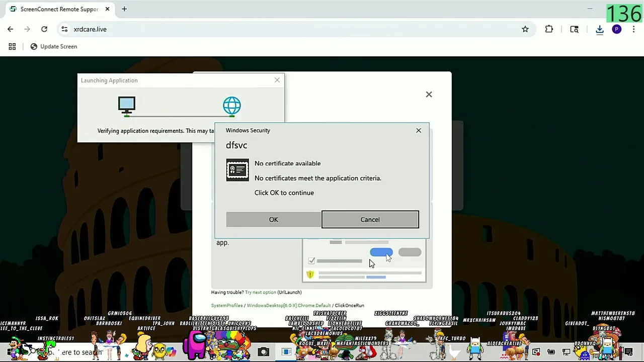Bookmark this page with star icon

[x=525, y=29]
